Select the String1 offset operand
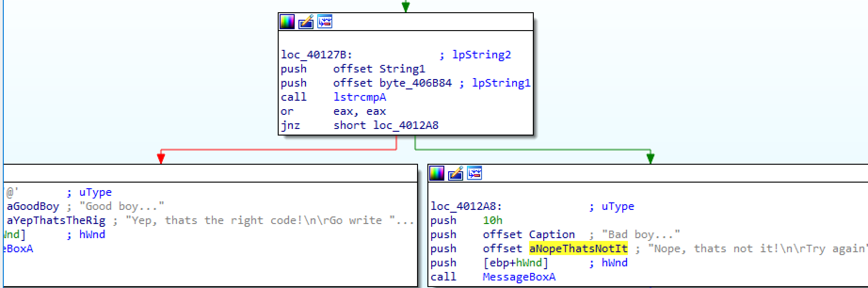Screen dimensions: 868x288 [x=402, y=69]
